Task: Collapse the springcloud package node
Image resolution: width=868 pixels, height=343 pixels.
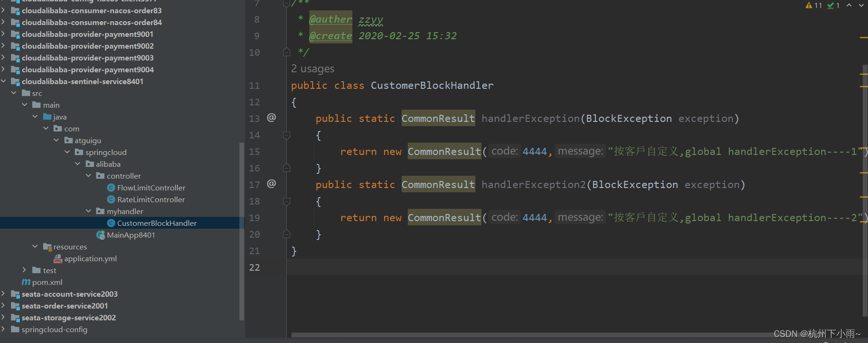Action: (67, 152)
